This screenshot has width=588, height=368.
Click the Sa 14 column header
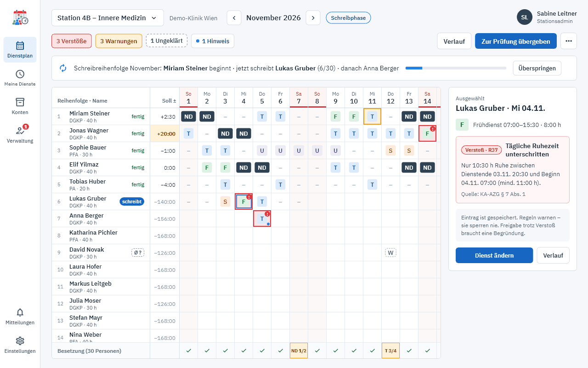click(x=427, y=98)
